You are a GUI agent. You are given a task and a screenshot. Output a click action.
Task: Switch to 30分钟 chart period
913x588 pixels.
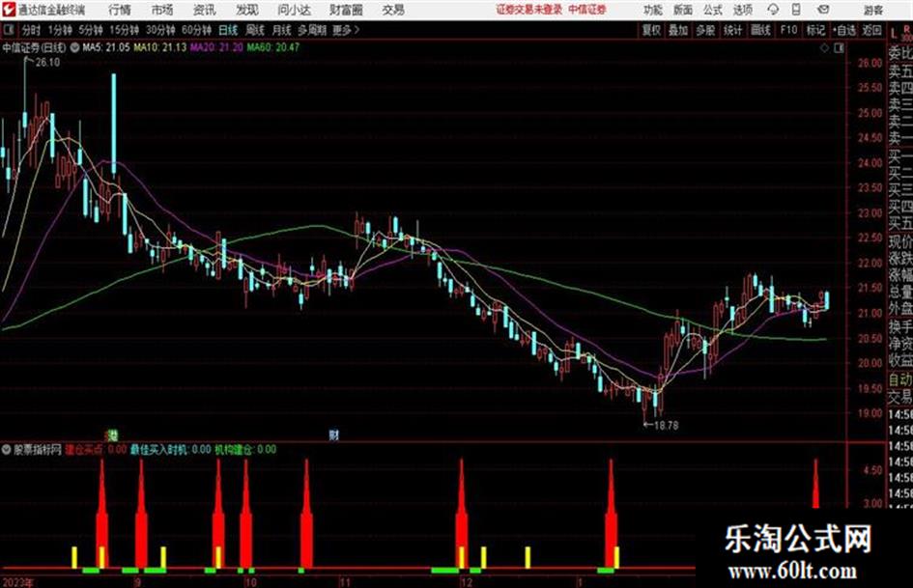click(x=160, y=30)
